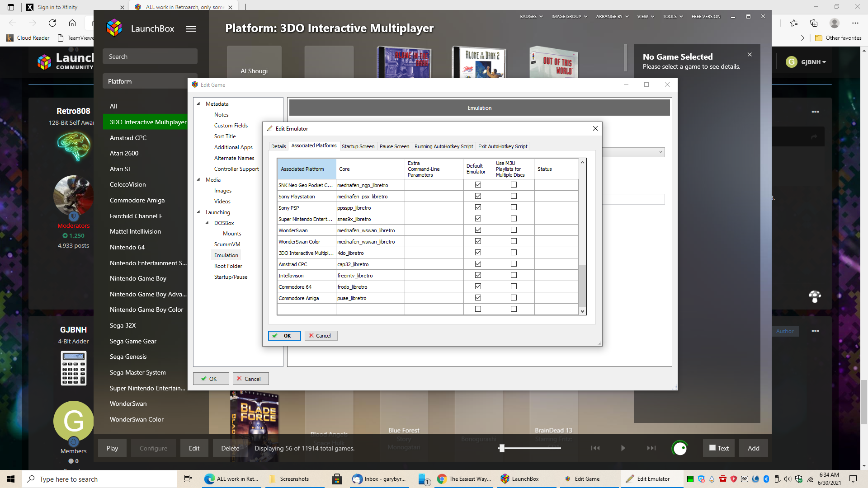Open Windows Start menu
This screenshot has height=488, width=868.
[x=11, y=479]
